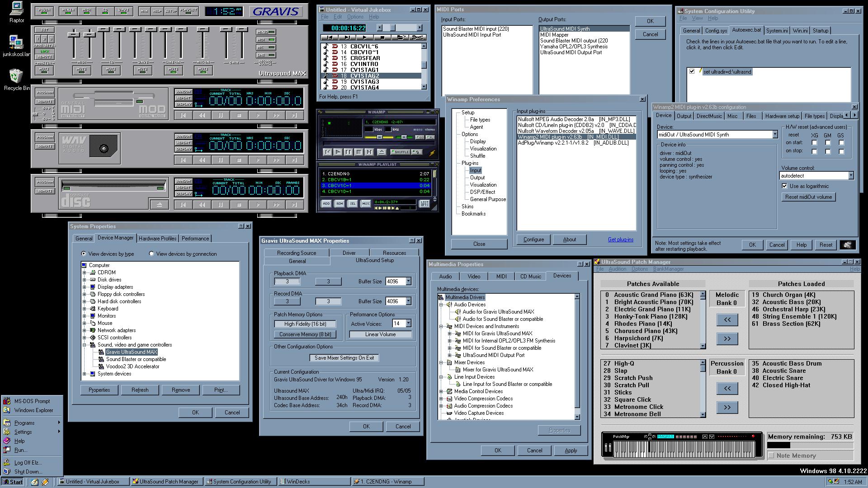Image resolution: width=868 pixels, height=488 pixels.
Task: Check the GM reset on stop box
Action: point(828,151)
